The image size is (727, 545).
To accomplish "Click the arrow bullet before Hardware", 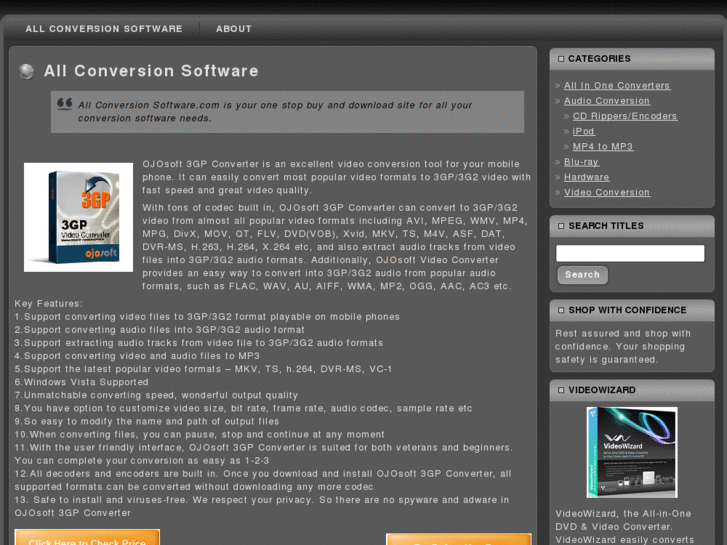I will click(x=558, y=178).
